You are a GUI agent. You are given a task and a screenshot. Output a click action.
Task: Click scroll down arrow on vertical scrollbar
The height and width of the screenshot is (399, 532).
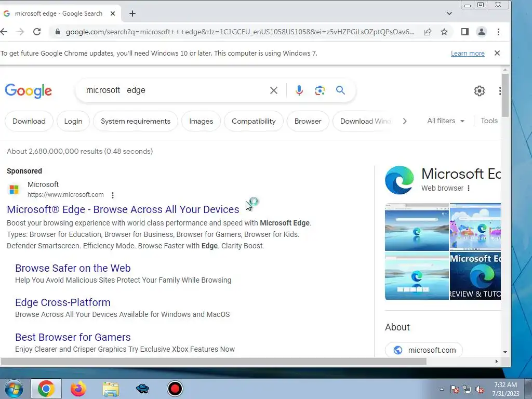(505, 352)
